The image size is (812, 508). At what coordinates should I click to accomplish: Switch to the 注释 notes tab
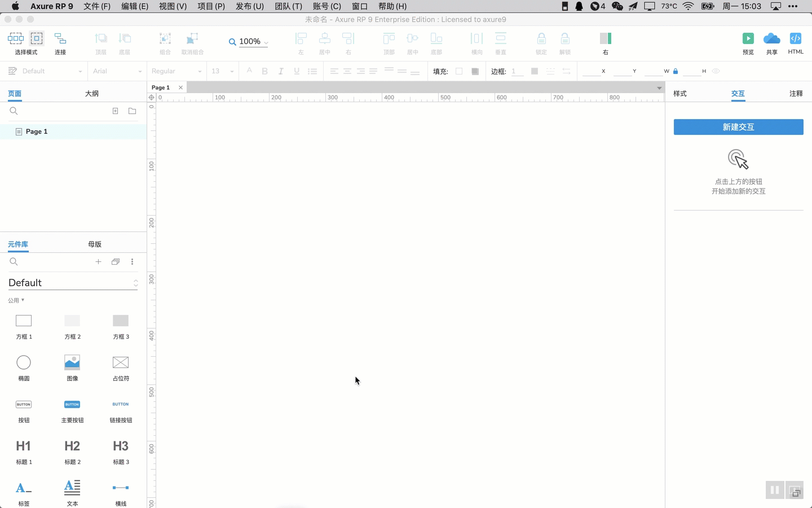(796, 94)
